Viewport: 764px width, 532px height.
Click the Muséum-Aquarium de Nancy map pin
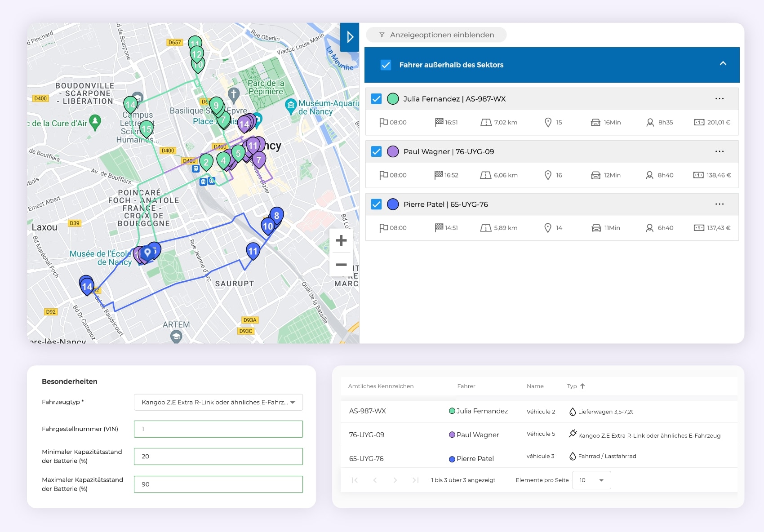pos(291,106)
